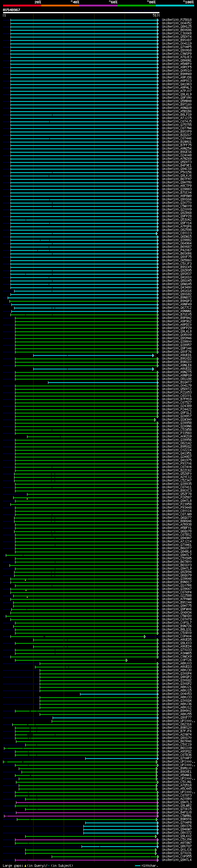This screenshot has height=868, width=197.
Task: Select UniRef100_Q41963
Action: coord(176,84)
